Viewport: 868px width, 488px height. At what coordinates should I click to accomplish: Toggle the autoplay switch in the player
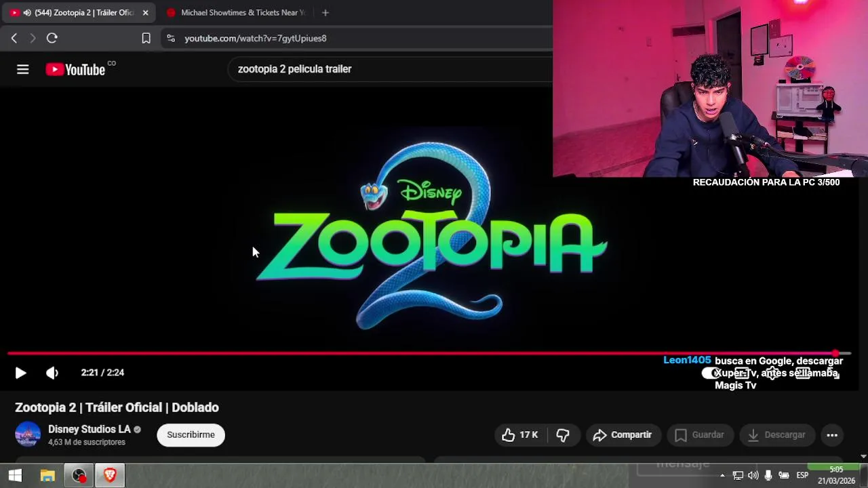pyautogui.click(x=712, y=373)
